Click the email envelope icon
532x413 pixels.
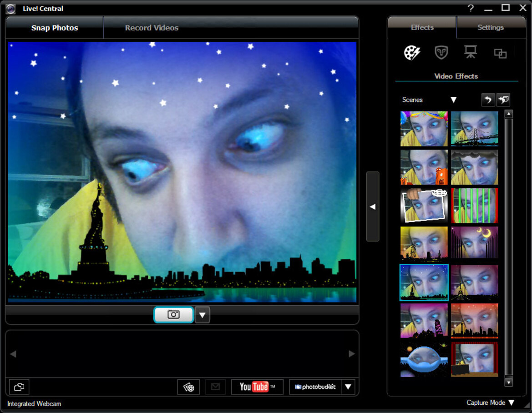click(x=215, y=387)
